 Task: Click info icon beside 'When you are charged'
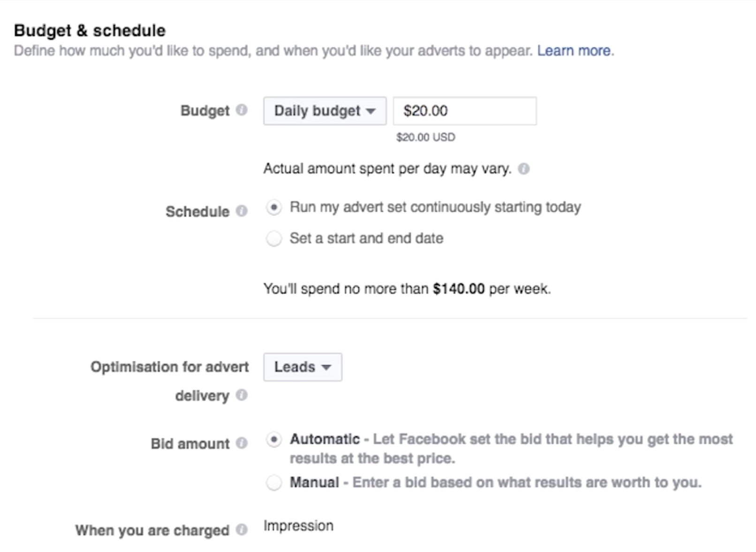click(242, 530)
